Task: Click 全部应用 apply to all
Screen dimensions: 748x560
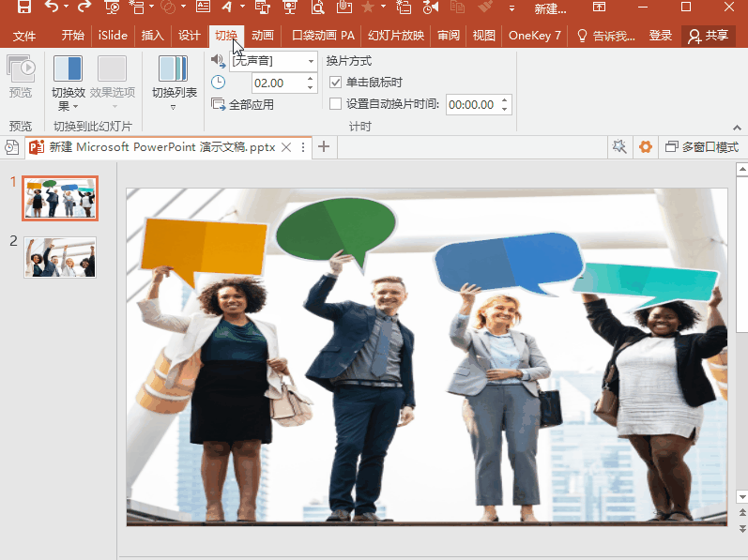Action: tap(243, 104)
